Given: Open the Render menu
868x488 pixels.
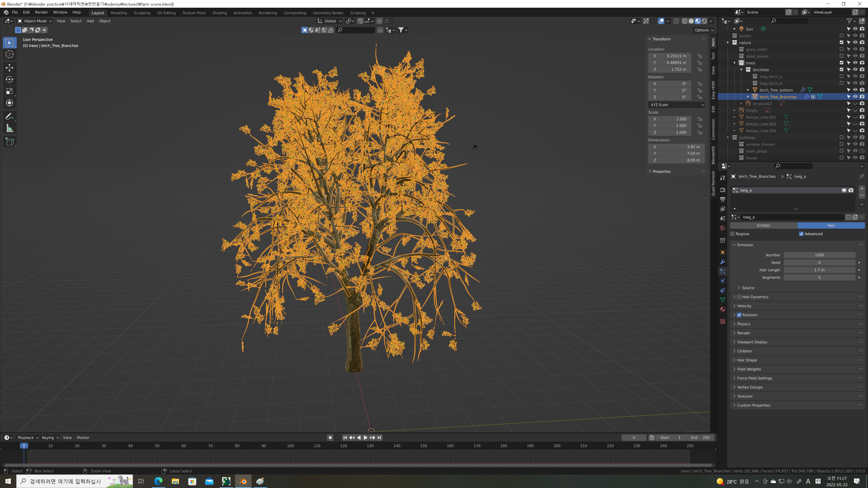Looking at the screenshot, I should [41, 12].
